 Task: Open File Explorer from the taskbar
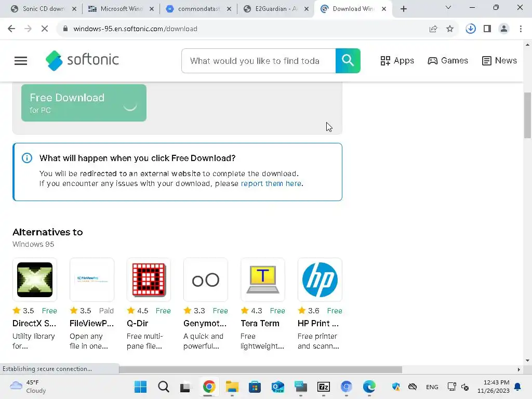(x=232, y=387)
